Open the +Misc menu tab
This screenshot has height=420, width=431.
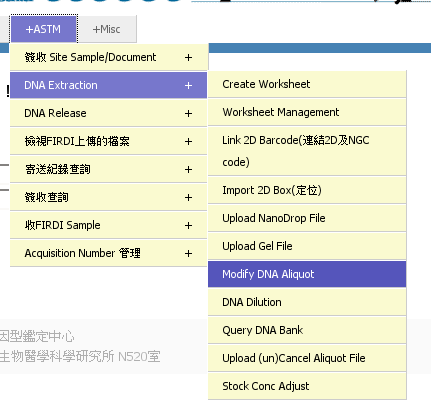pyautogui.click(x=107, y=29)
